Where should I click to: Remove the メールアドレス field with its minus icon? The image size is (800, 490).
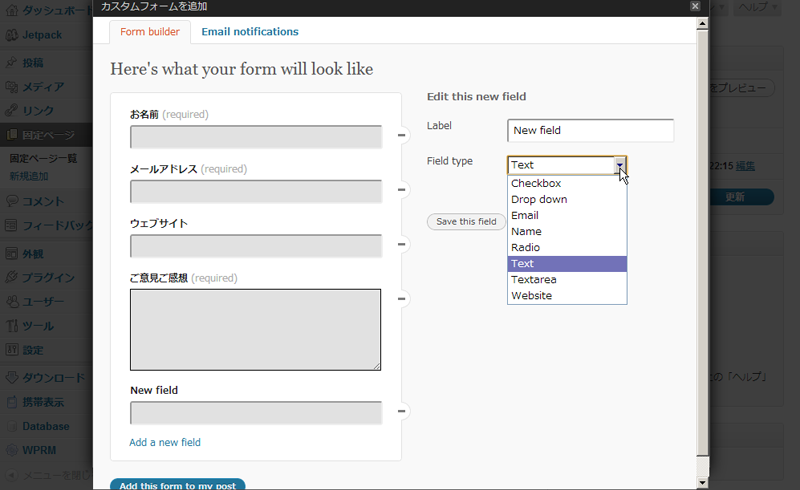tap(402, 190)
